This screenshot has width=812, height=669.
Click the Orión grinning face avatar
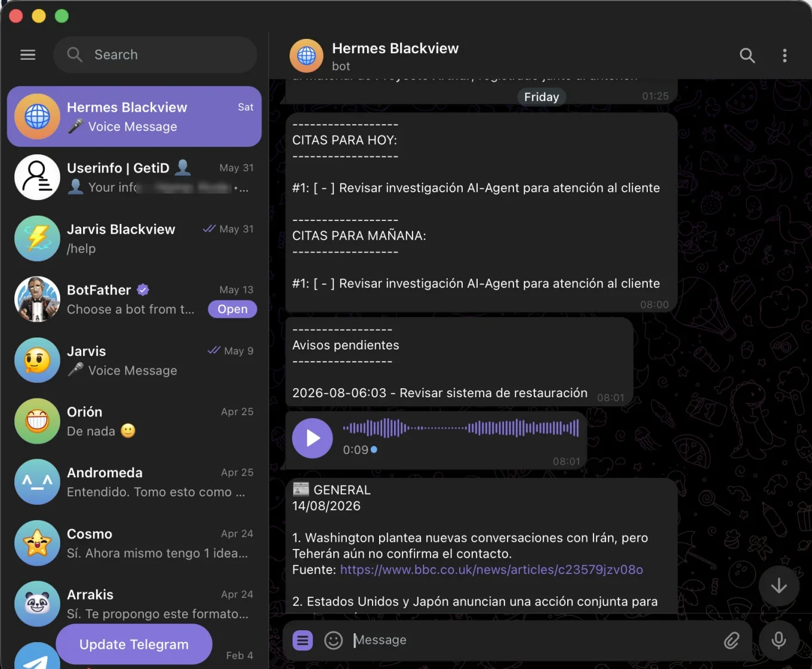(x=37, y=421)
